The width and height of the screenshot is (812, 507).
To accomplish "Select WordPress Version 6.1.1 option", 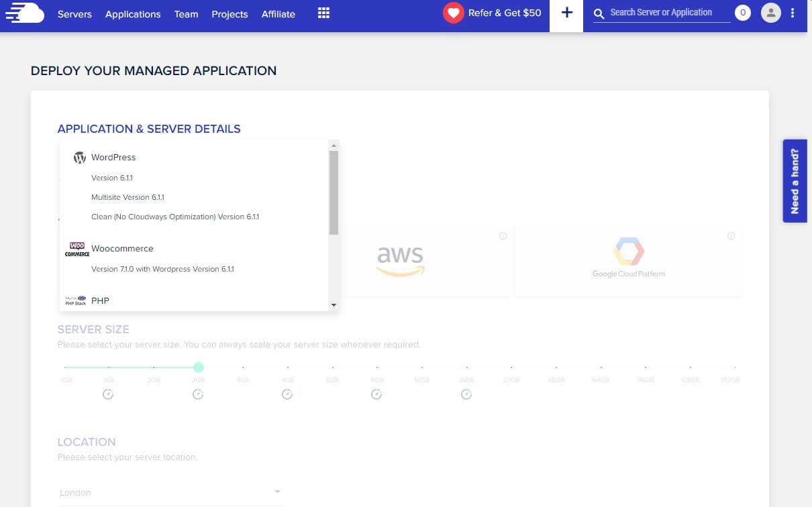I will point(112,178).
